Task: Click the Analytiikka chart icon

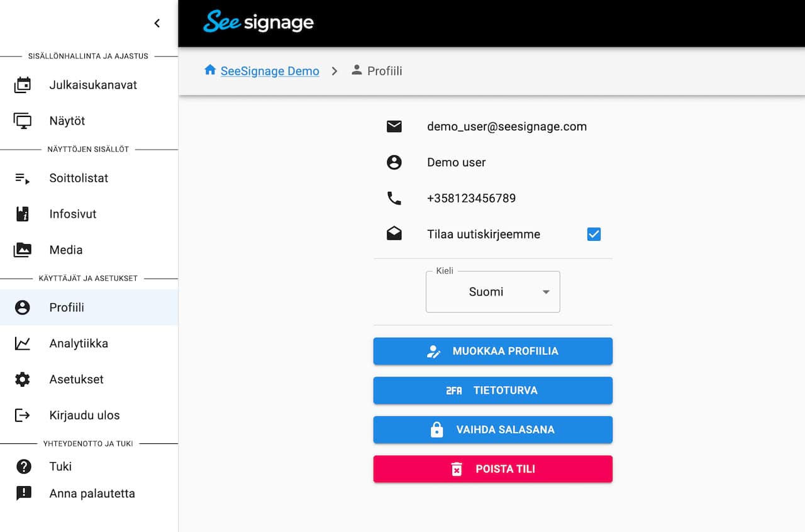Action: point(23,343)
